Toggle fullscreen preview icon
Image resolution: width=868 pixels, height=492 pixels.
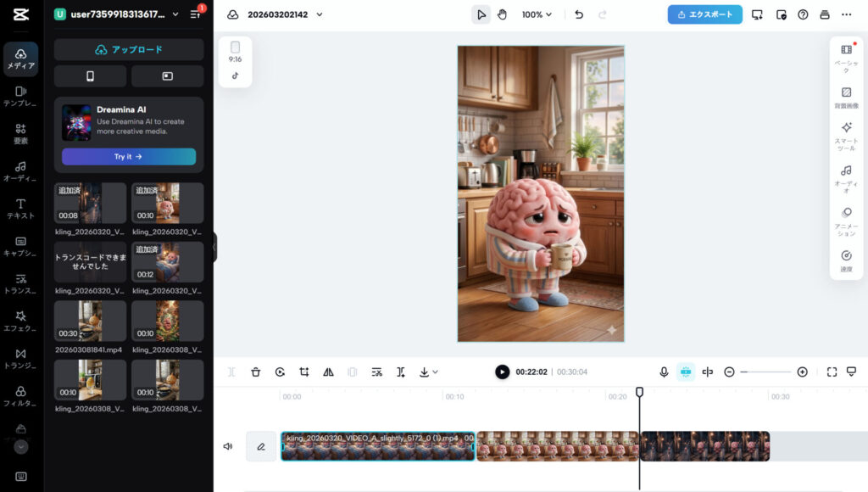tap(832, 372)
